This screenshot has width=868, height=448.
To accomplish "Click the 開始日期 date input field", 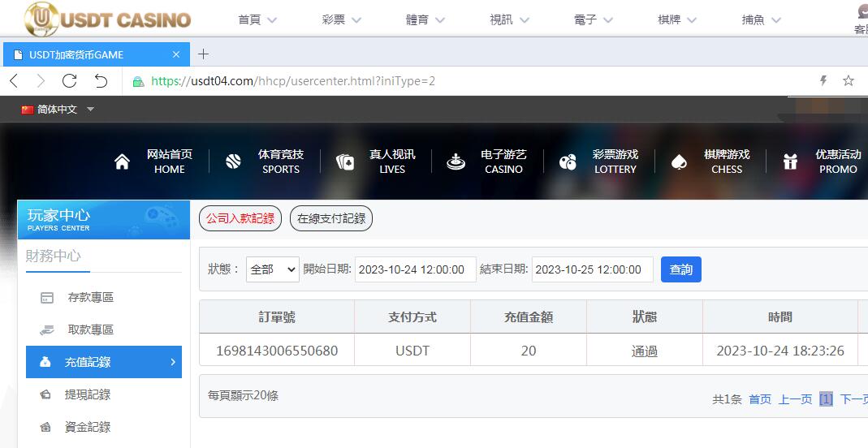I will [415, 269].
